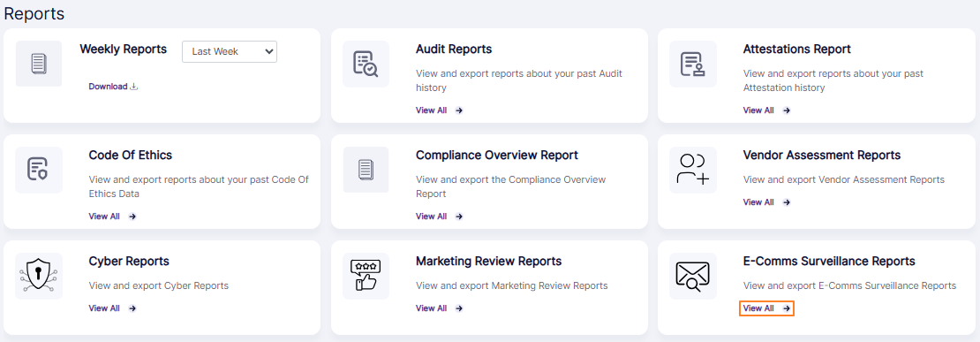The height and width of the screenshot is (342, 980).
Task: Click the download arrow icon under Weekly Reports
Action: [x=133, y=87]
